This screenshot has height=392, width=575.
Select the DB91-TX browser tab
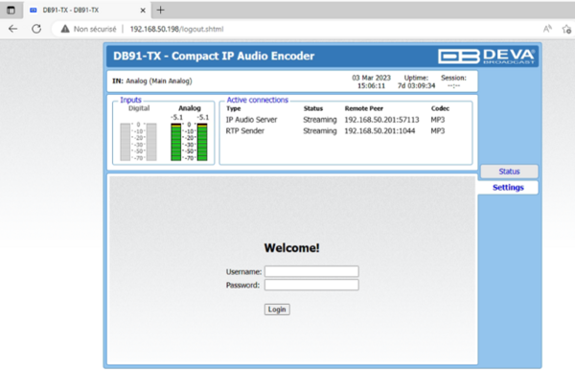click(x=88, y=10)
